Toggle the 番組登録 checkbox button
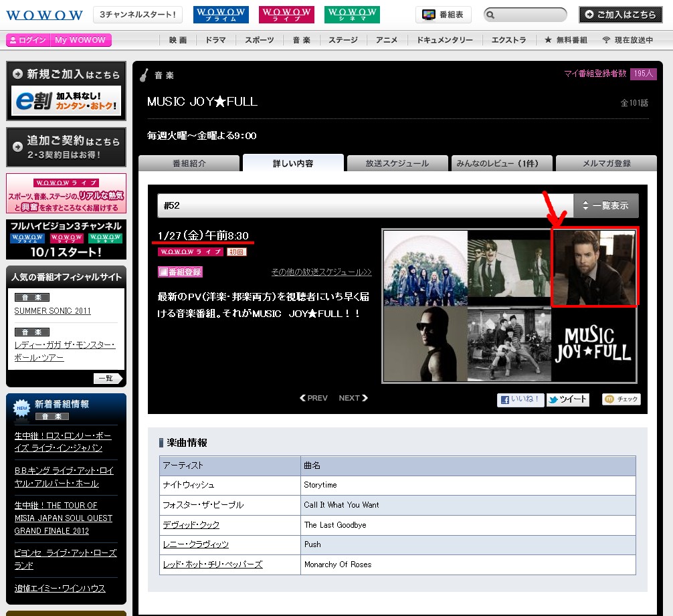Viewport: 673px width, 616px height. tap(180, 272)
